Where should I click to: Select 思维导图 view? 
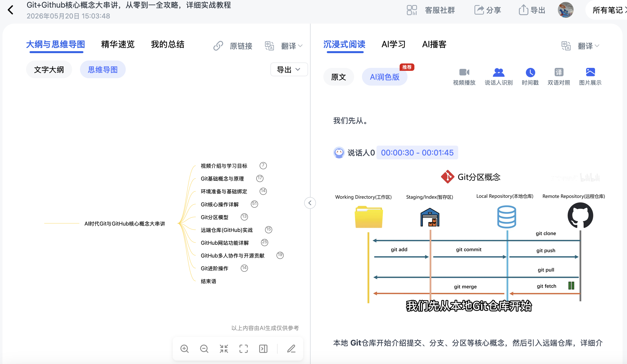pyautogui.click(x=103, y=70)
